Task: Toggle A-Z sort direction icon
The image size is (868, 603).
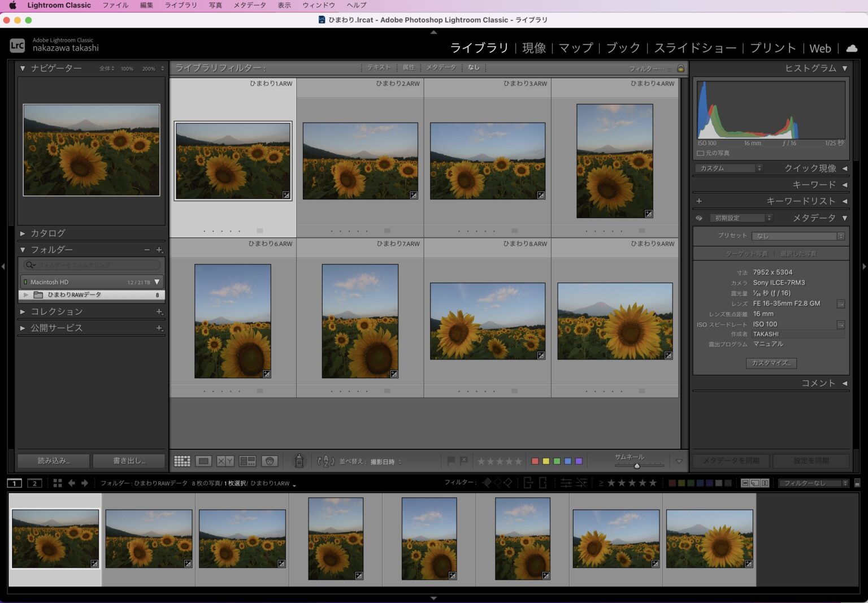Action: click(x=326, y=461)
